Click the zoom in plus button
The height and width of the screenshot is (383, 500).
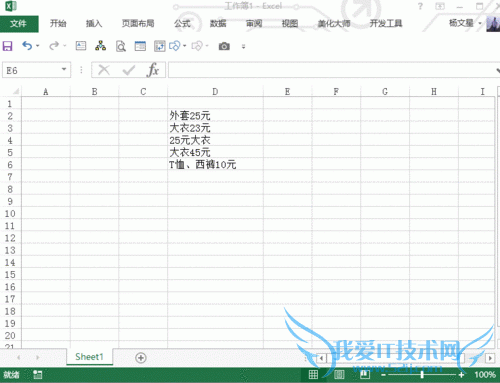461,375
